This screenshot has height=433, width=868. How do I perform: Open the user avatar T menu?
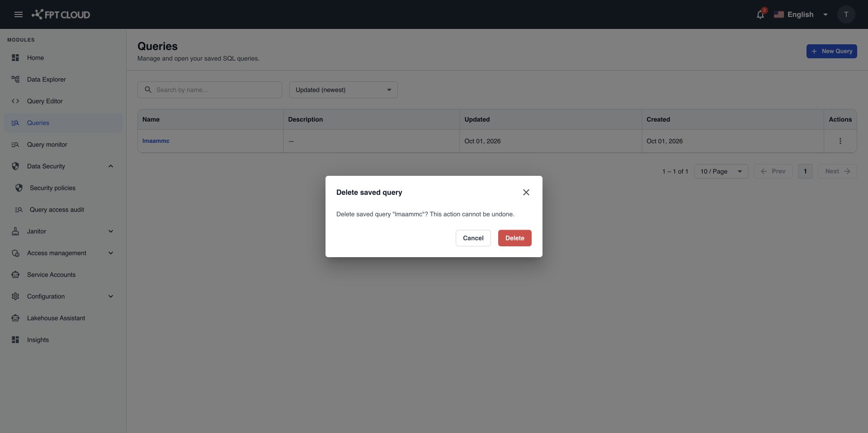[846, 14]
